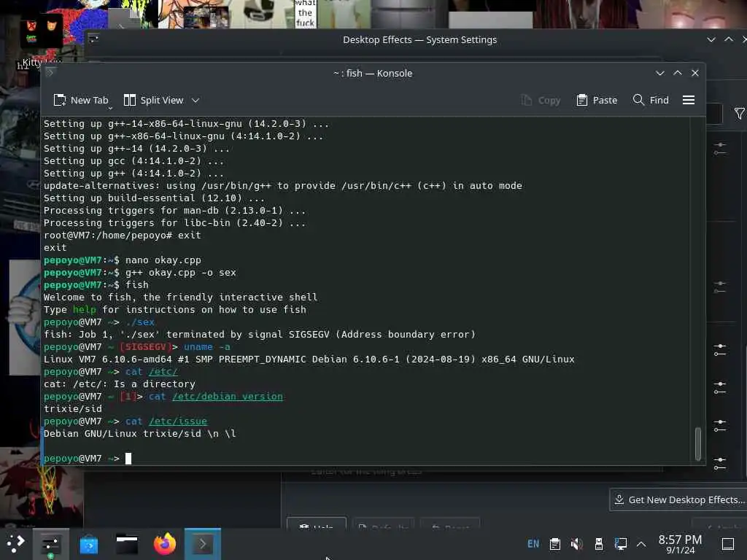Click the 'trixie/sid' output line

pyautogui.click(x=73, y=408)
